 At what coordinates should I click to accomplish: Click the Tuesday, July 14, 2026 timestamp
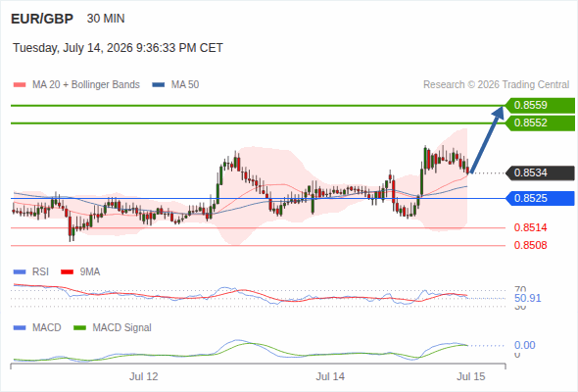click(x=118, y=48)
